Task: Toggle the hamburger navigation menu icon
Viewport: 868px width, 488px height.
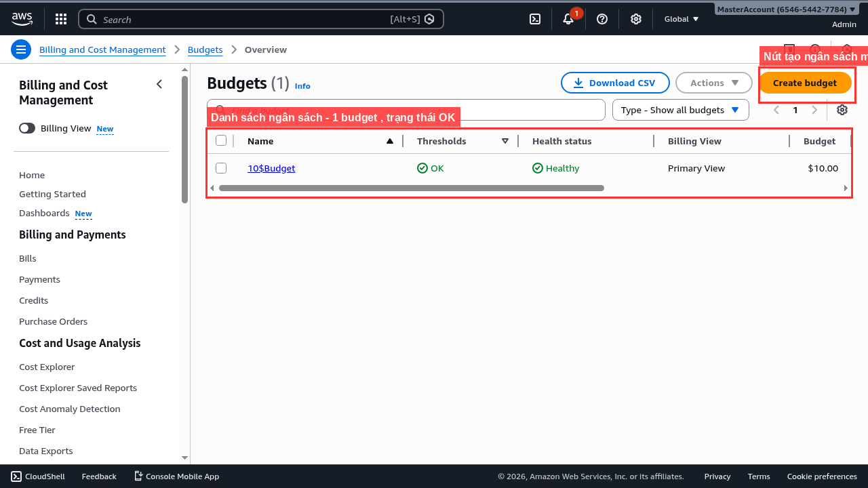Action: coord(21,49)
